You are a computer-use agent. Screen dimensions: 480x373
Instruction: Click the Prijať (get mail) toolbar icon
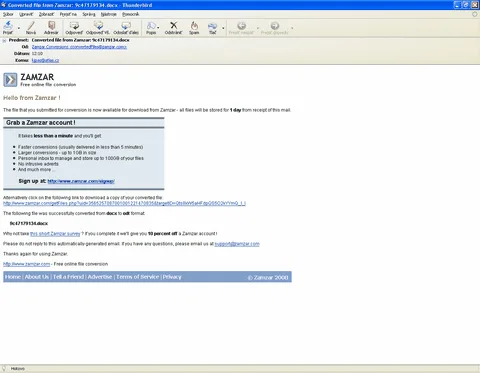tap(8, 25)
